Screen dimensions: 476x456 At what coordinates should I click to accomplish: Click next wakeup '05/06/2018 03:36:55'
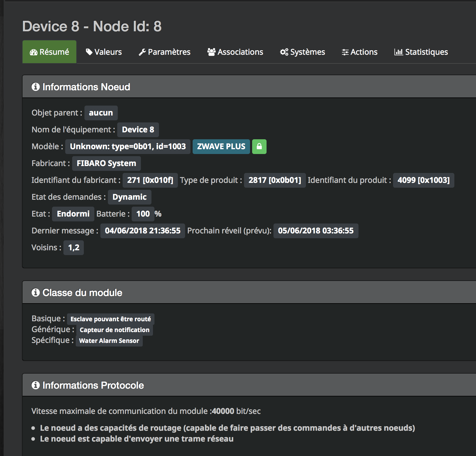[x=316, y=231]
